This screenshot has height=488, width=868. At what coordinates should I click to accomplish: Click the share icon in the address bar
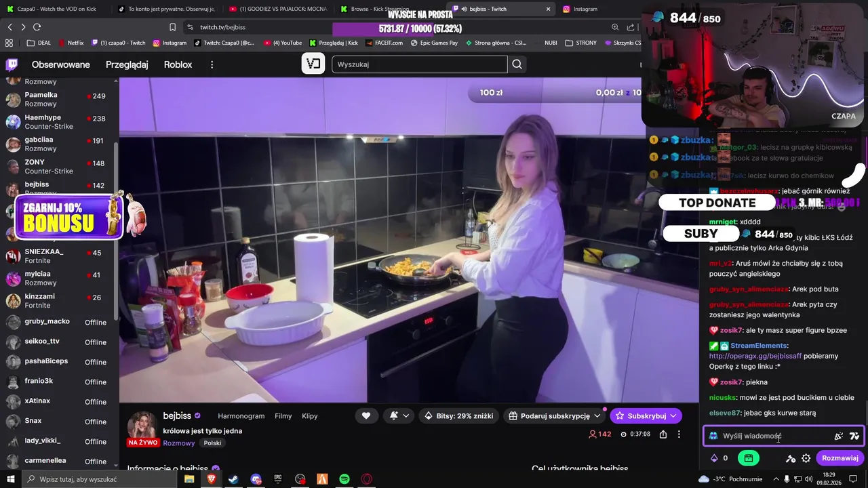[631, 27]
